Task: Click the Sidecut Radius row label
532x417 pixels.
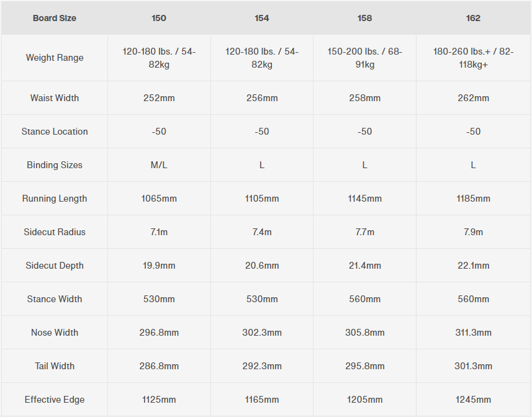Action: (x=55, y=232)
